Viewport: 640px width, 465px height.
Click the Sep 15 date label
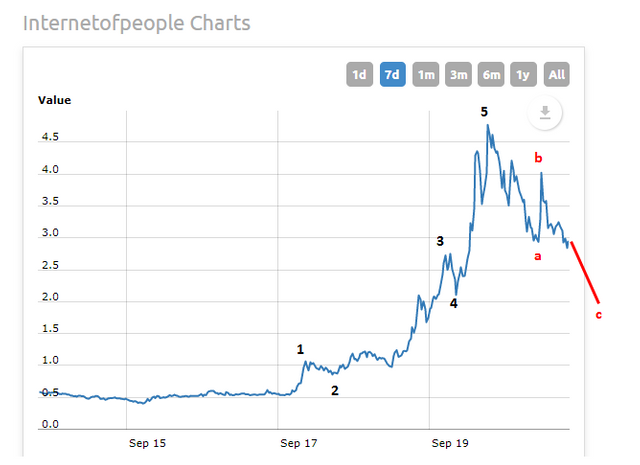pyautogui.click(x=147, y=442)
